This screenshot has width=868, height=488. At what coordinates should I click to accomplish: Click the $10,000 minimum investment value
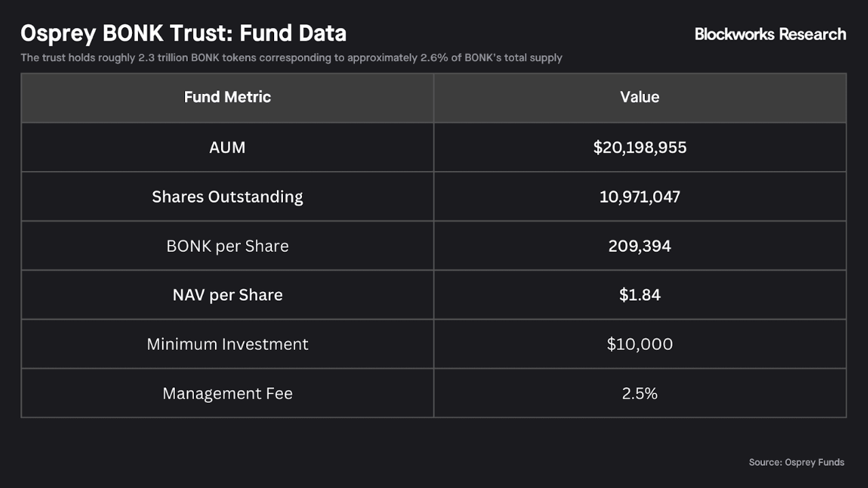coord(639,344)
